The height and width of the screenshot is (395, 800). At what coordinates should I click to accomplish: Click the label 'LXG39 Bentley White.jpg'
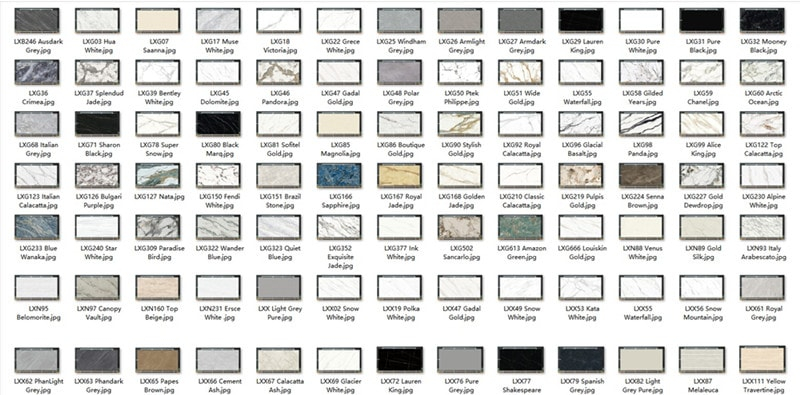158,97
